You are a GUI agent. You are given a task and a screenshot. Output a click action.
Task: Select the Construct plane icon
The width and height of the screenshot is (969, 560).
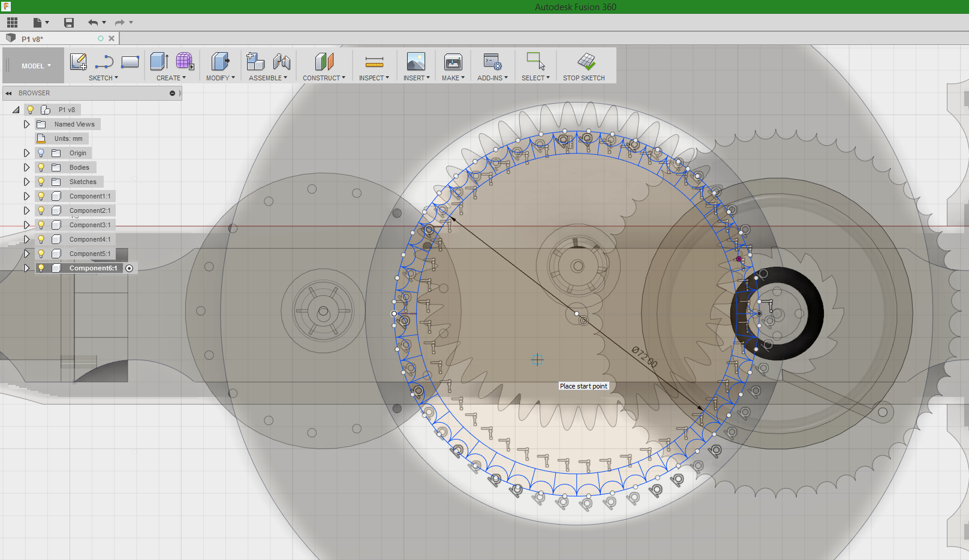pyautogui.click(x=324, y=62)
